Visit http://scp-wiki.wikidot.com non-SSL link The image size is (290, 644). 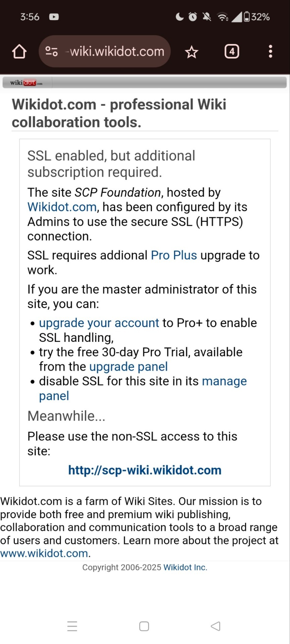point(145,470)
